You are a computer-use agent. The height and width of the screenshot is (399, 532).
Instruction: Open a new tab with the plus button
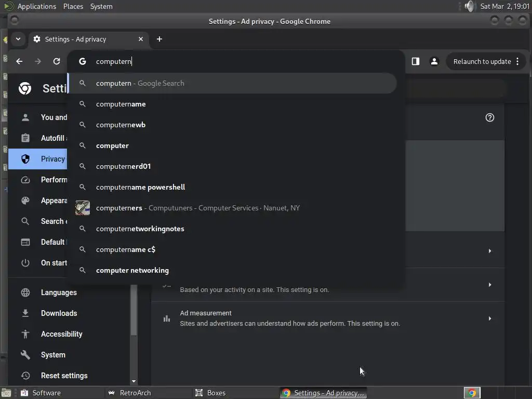click(159, 39)
